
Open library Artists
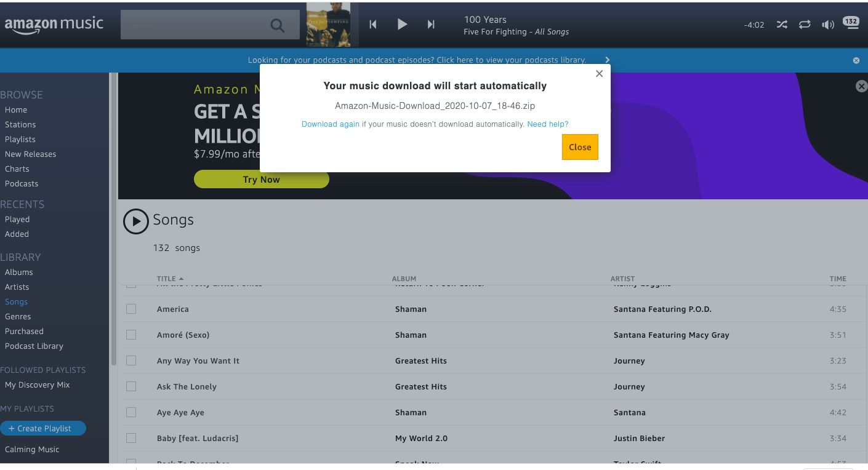(17, 287)
